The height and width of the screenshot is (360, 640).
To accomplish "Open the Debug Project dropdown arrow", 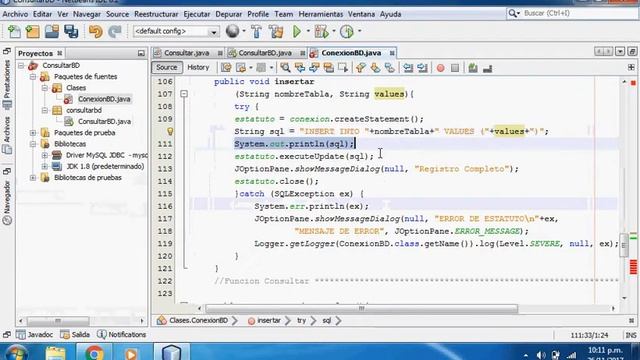I will 334,31.
